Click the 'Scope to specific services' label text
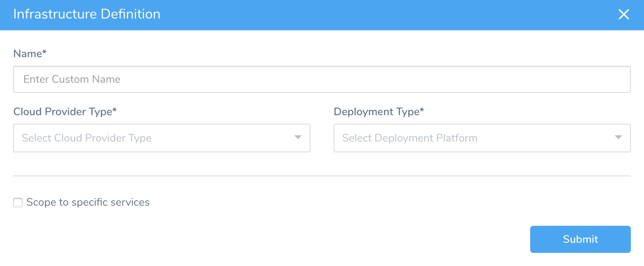The width and height of the screenshot is (644, 266). pyautogui.click(x=88, y=202)
